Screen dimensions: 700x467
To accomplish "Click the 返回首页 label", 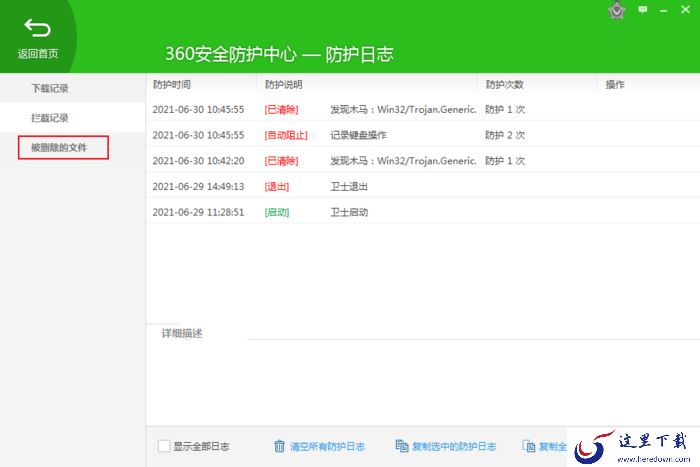I will 38,54.
